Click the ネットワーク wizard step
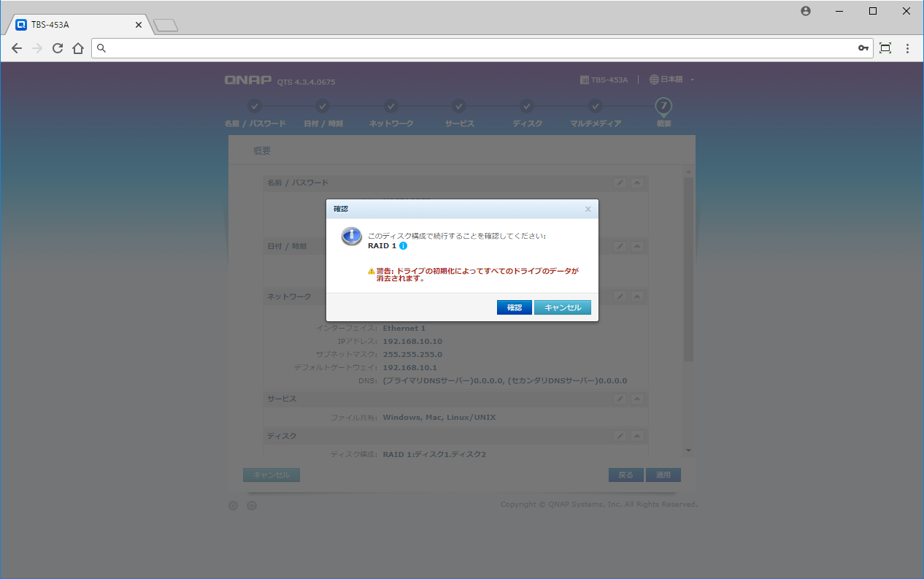Viewport: 924px width, 579px height. [x=391, y=114]
